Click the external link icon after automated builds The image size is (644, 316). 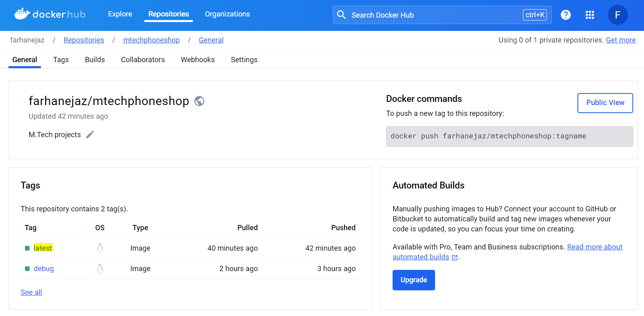455,257
